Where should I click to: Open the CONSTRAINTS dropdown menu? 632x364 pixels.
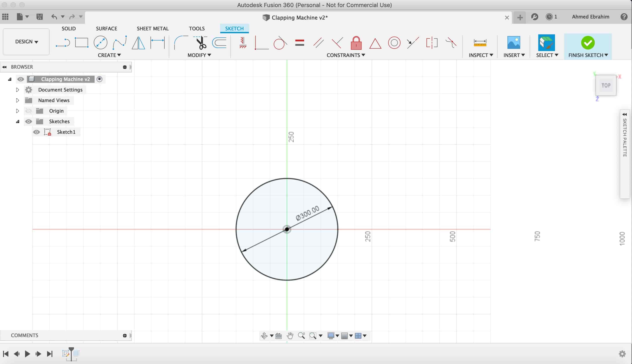tap(346, 55)
